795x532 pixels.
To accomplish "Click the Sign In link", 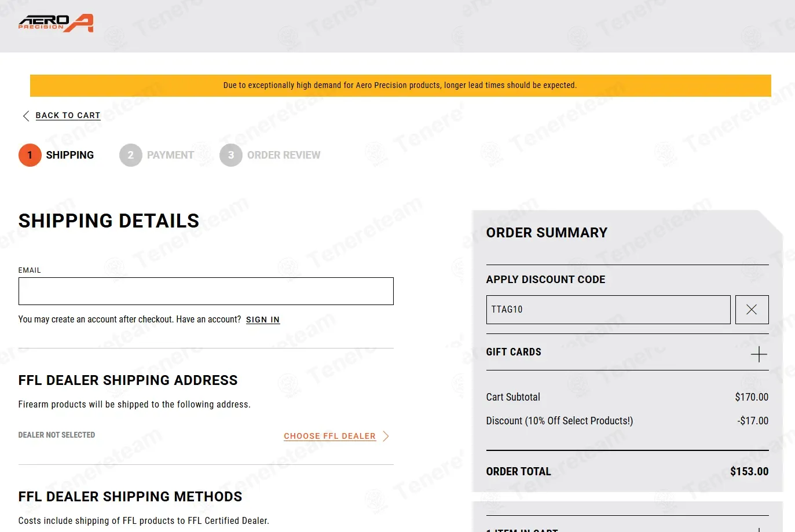I will coord(262,320).
